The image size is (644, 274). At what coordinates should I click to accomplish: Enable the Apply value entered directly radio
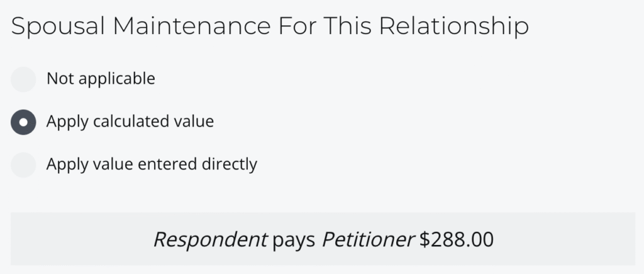pyautogui.click(x=24, y=164)
